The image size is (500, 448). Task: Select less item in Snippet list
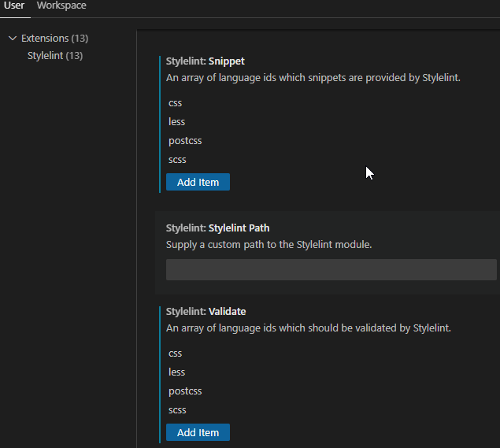click(176, 122)
